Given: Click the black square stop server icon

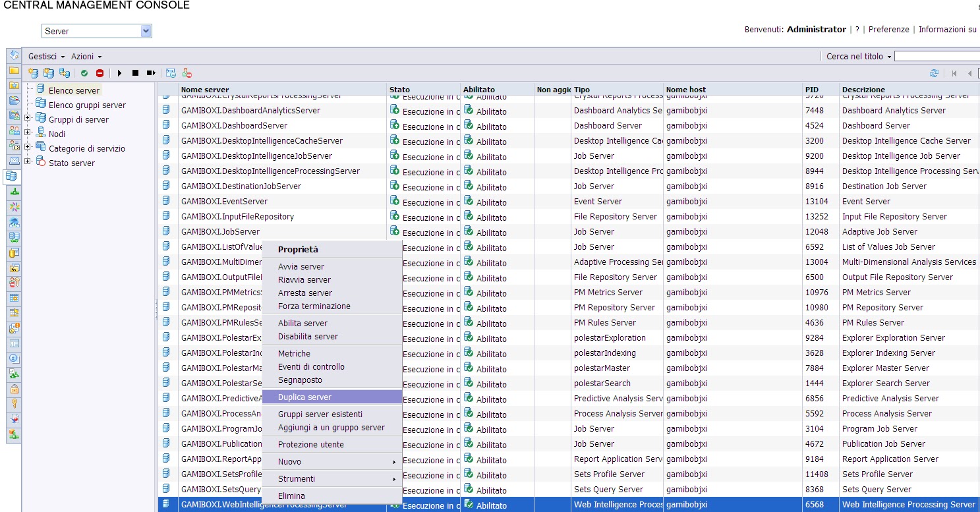Looking at the screenshot, I should (x=135, y=73).
